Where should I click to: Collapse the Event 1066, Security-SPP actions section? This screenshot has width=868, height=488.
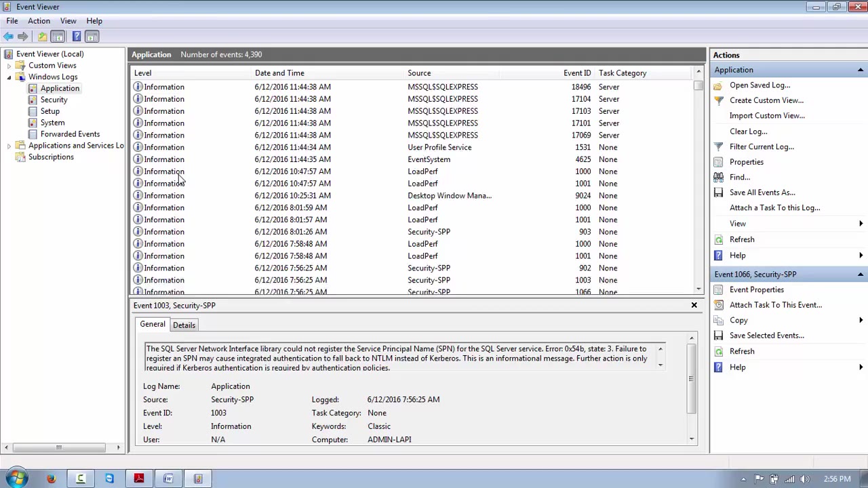click(x=861, y=274)
